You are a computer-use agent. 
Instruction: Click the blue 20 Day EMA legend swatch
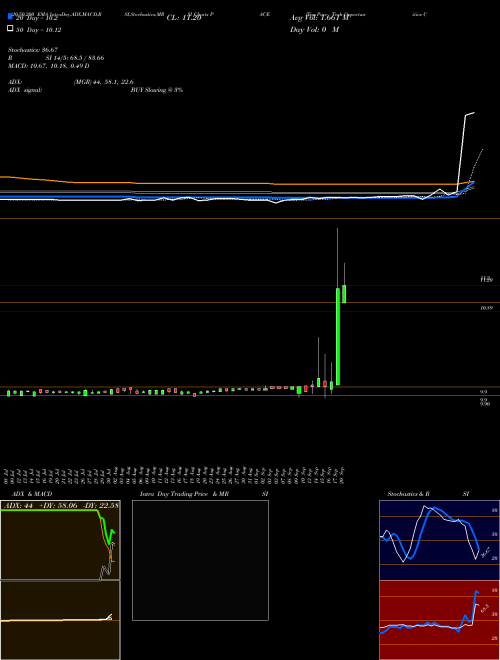10,17
